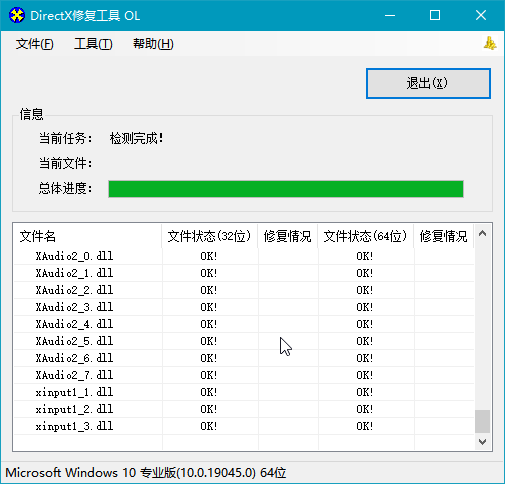Select the xinput1_2.dll row
This screenshot has width=505, height=484.
click(244, 409)
